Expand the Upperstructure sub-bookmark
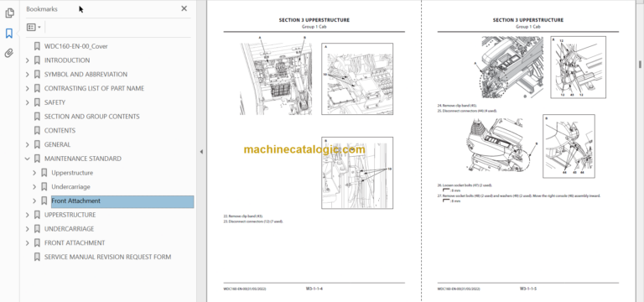Viewport: 644px width, 302px height. [34, 173]
